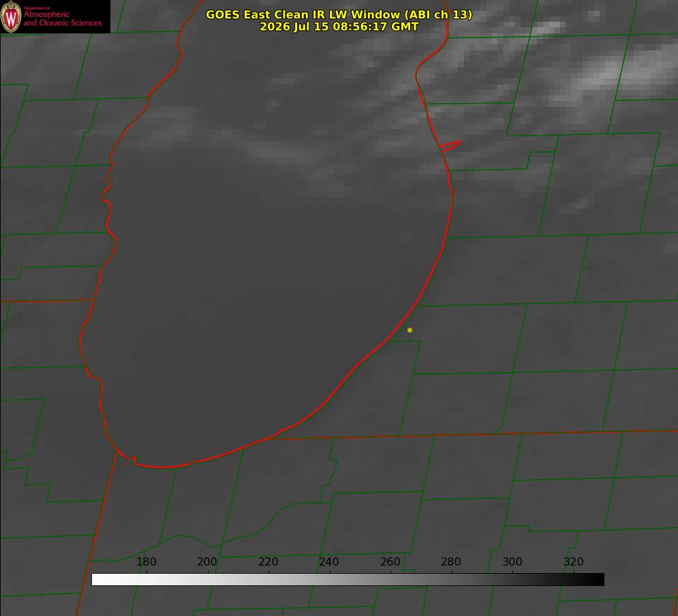Click the GOES East Clean IR title text
This screenshot has width=678, height=616.
coord(339,14)
